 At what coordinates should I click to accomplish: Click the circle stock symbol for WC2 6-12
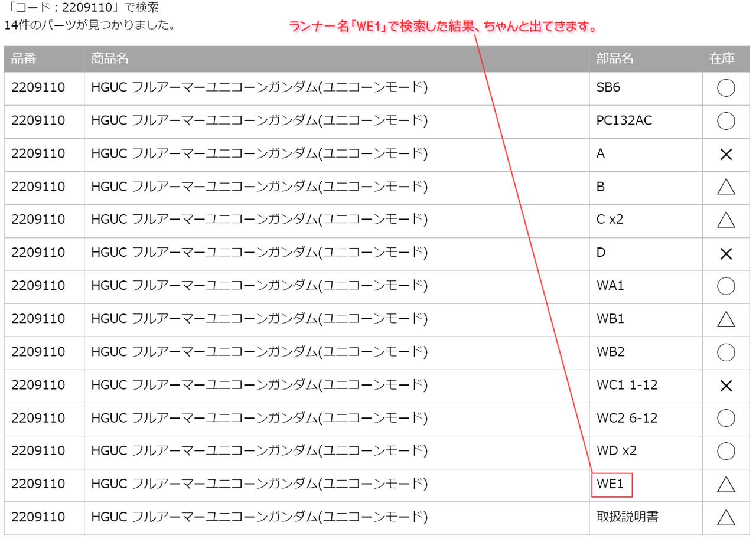coord(726,418)
